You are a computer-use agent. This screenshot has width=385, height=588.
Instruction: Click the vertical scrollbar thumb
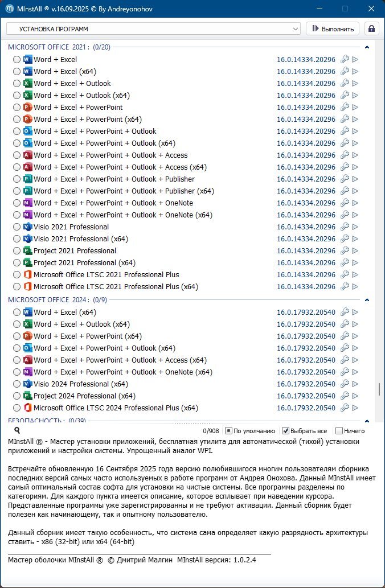pyautogui.click(x=379, y=389)
